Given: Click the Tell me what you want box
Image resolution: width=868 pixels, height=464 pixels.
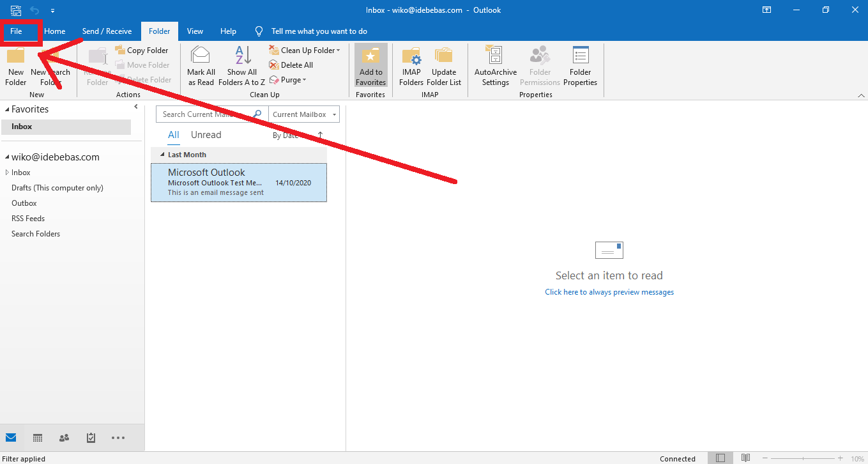Looking at the screenshot, I should click(x=319, y=31).
